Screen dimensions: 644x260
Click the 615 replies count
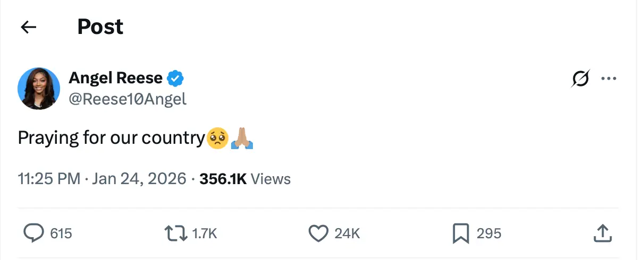(61, 233)
